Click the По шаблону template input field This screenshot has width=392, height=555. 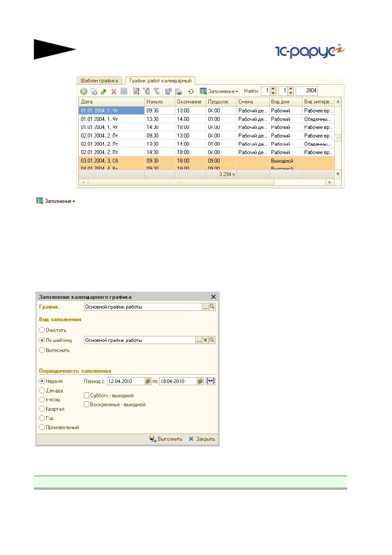point(139,340)
